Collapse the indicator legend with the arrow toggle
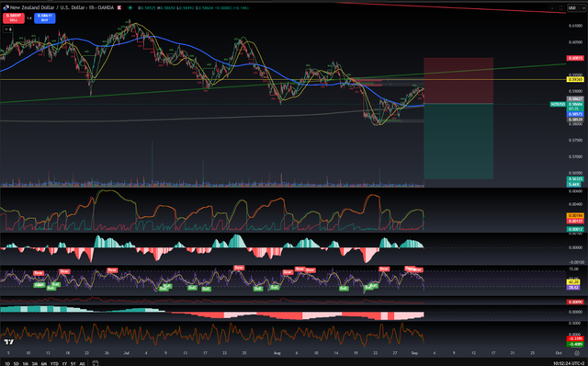The width and height of the screenshot is (588, 366). (x=8, y=29)
